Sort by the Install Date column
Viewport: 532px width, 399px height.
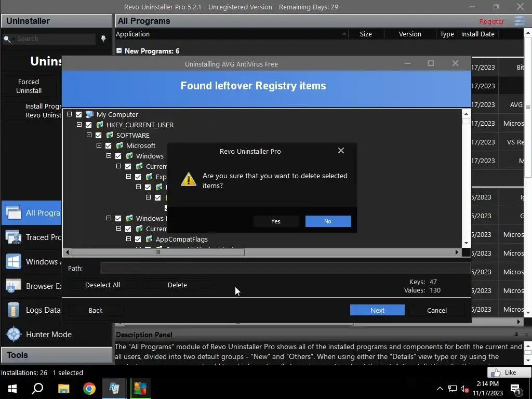[478, 34]
